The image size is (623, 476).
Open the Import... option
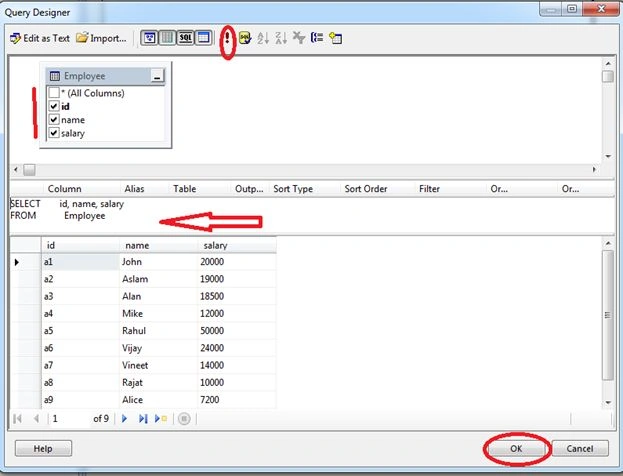tap(101, 38)
